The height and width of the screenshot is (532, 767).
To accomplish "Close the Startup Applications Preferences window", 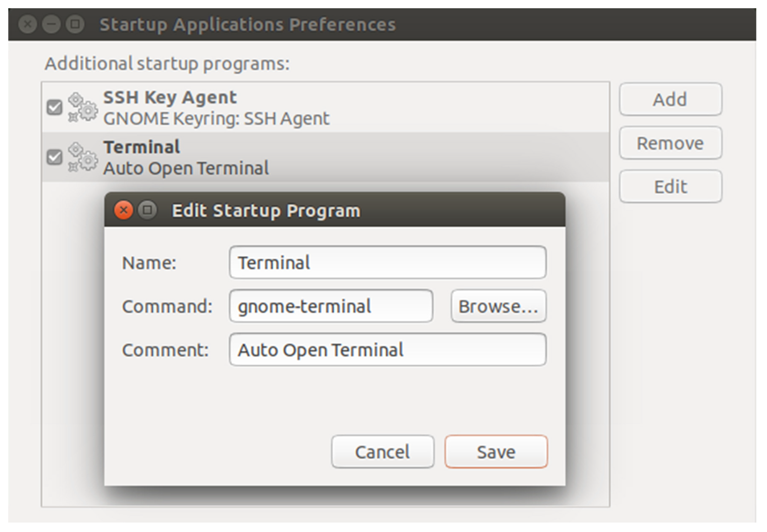I will click(28, 24).
